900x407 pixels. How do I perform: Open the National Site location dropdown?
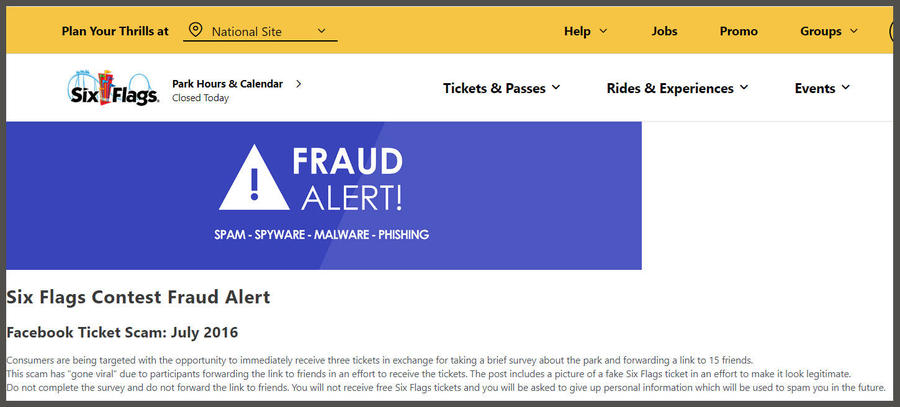pyautogui.click(x=260, y=31)
